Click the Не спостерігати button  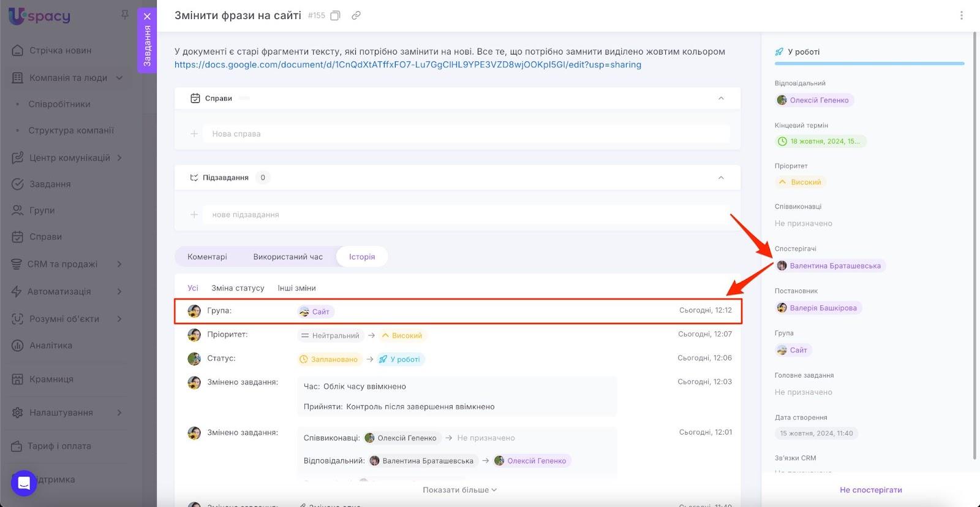coord(870,490)
